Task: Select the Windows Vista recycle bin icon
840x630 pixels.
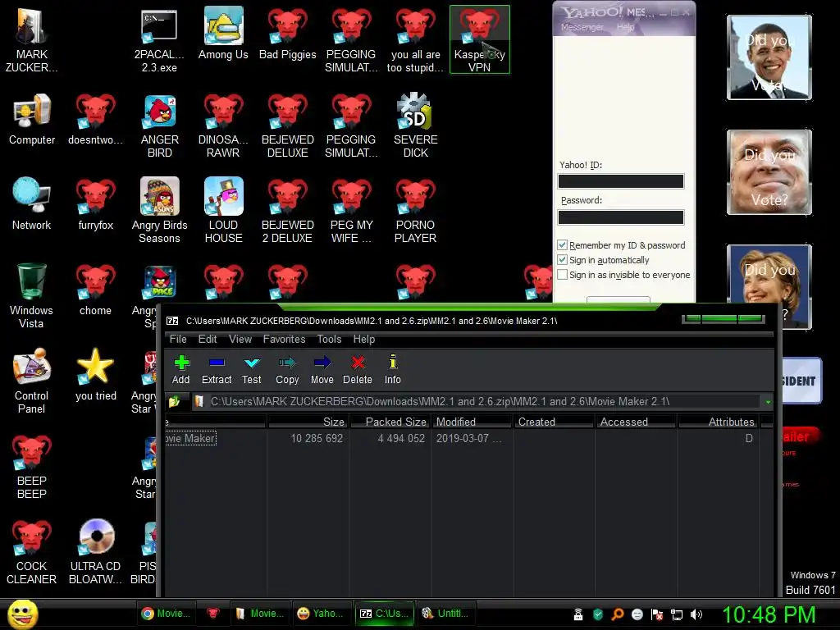Action: click(x=32, y=295)
